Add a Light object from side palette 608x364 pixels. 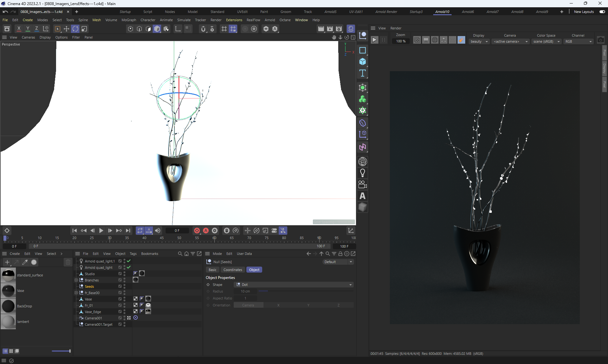tap(363, 173)
